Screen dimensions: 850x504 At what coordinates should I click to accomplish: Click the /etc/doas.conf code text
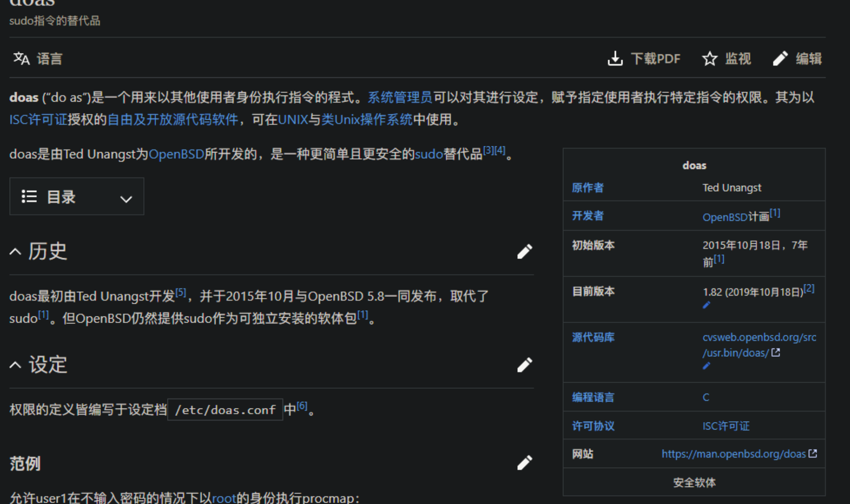click(x=225, y=410)
